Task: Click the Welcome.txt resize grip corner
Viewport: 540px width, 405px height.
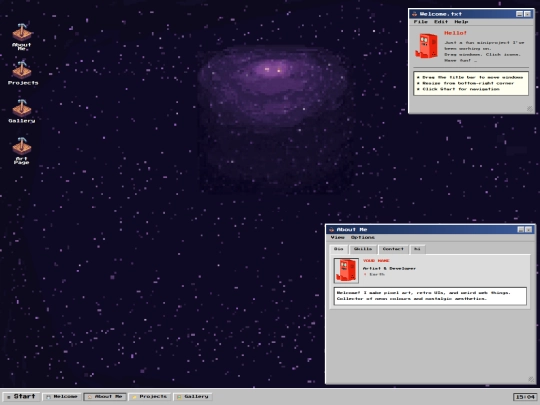Action: [530, 109]
